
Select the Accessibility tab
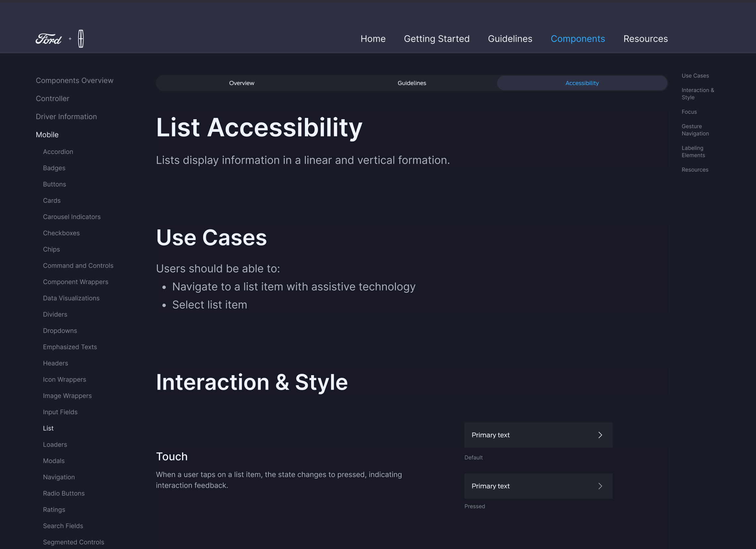(x=582, y=83)
